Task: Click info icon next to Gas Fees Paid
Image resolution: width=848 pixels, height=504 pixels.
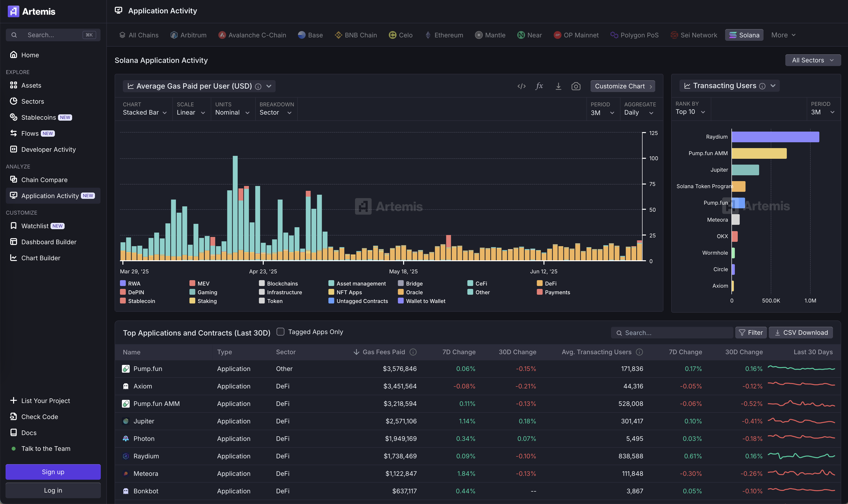Action: (x=413, y=352)
